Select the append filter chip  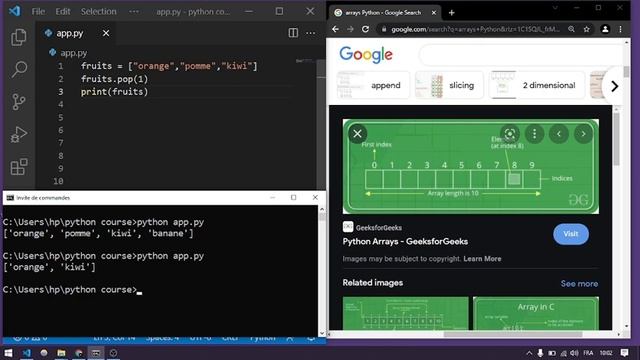pos(373,85)
